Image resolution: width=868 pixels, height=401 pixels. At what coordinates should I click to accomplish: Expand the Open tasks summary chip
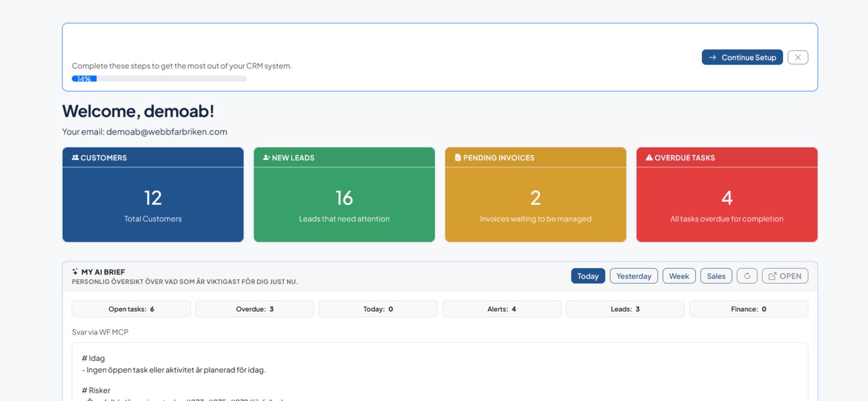click(131, 308)
